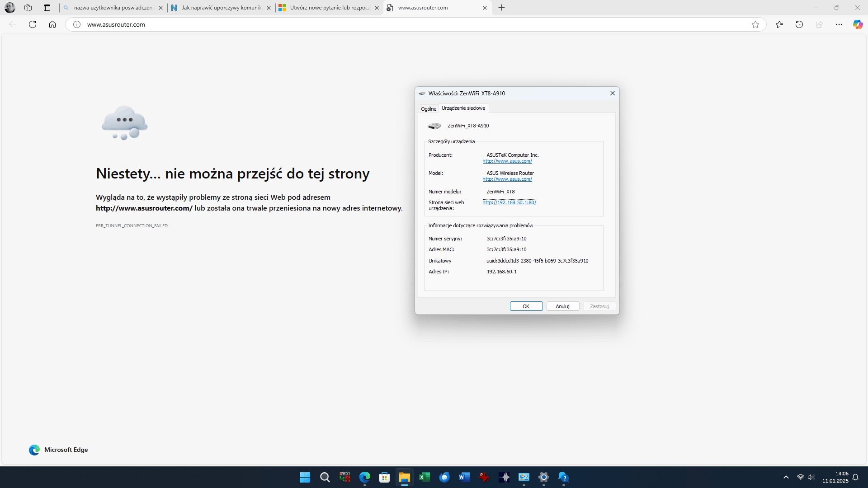Open the http://192.168.50.1:80/ device link

[509, 202]
